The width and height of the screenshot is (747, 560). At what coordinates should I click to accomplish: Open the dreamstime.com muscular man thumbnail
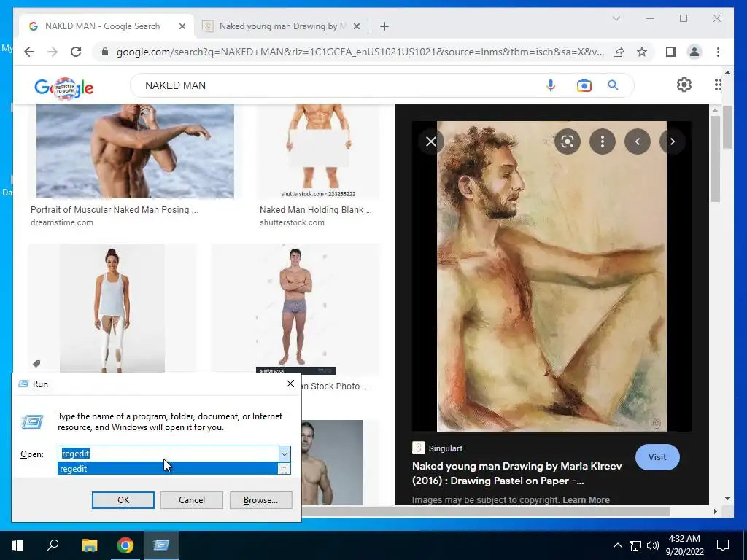pyautogui.click(x=135, y=150)
